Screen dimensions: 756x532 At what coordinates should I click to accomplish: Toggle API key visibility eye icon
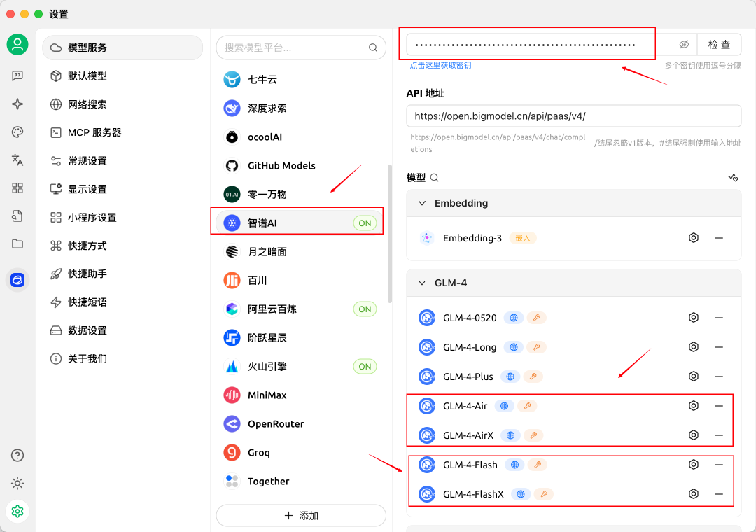coord(684,45)
